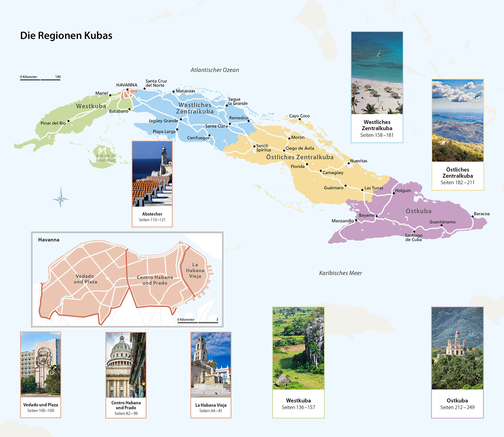The image size is (504, 437).
Task: Open the Westliches Zentralkuba beach photo
Action: pyautogui.click(x=377, y=73)
